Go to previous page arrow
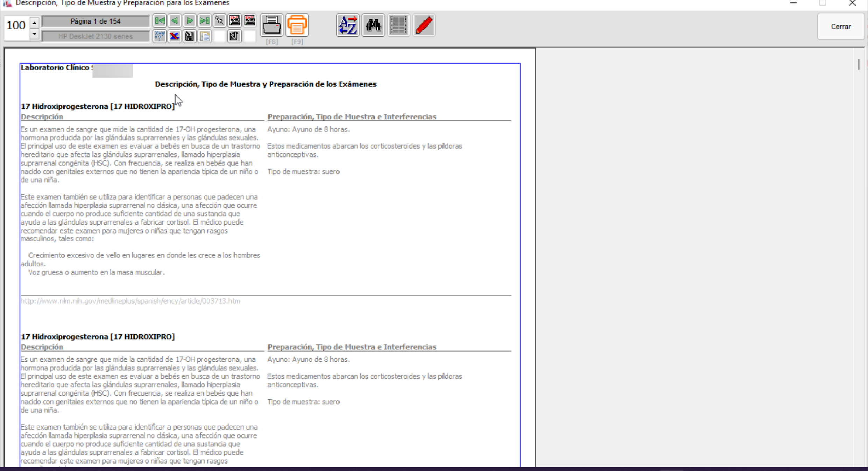This screenshot has height=471, width=868. tap(175, 21)
